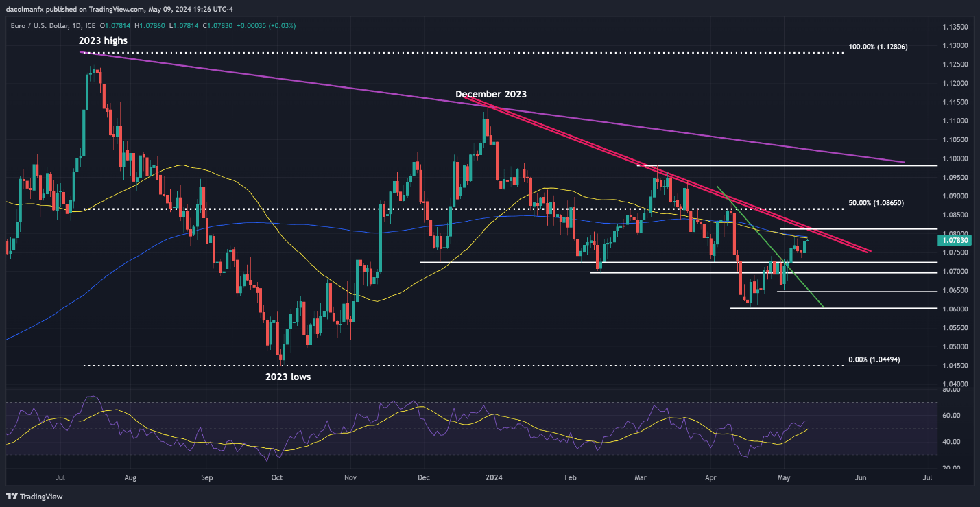Click the 60.00 RSI axis label

point(951,416)
